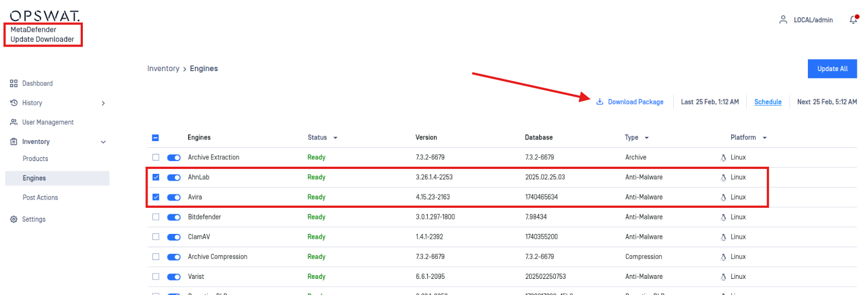Screen dimensions: 868x295
Task: Open User Management in the sidebar
Action: (48, 122)
